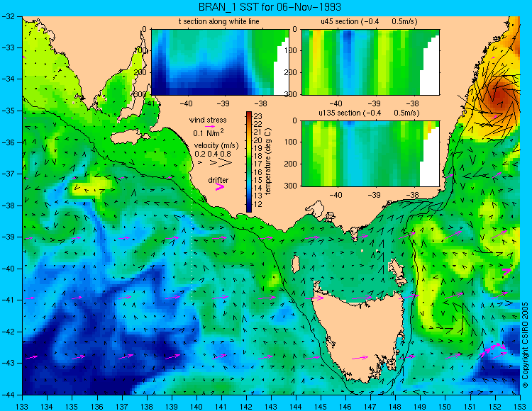The width and height of the screenshot is (532, 411).
Task: Open the u135 section inset plot
Action: [370, 154]
